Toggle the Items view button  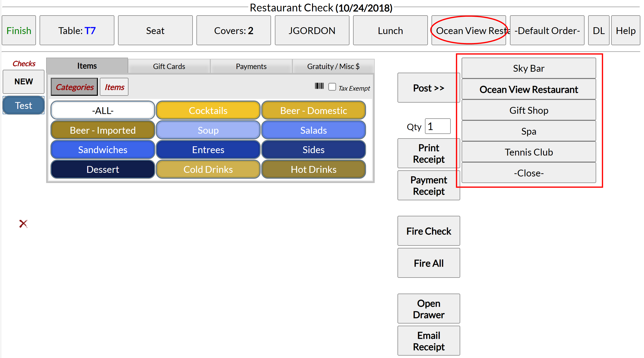(x=114, y=87)
